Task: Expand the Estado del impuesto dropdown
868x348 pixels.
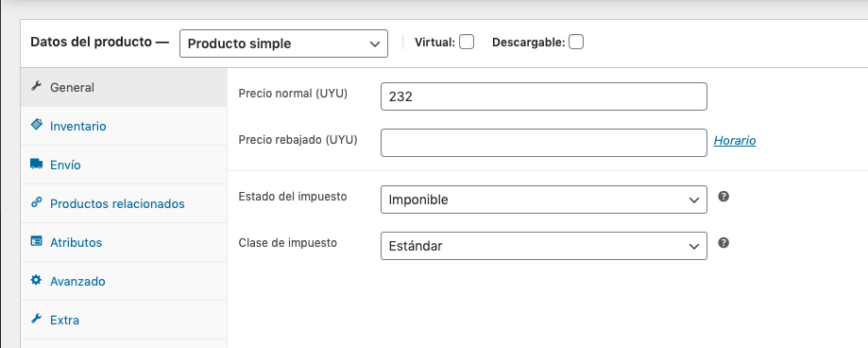Action: point(544,200)
